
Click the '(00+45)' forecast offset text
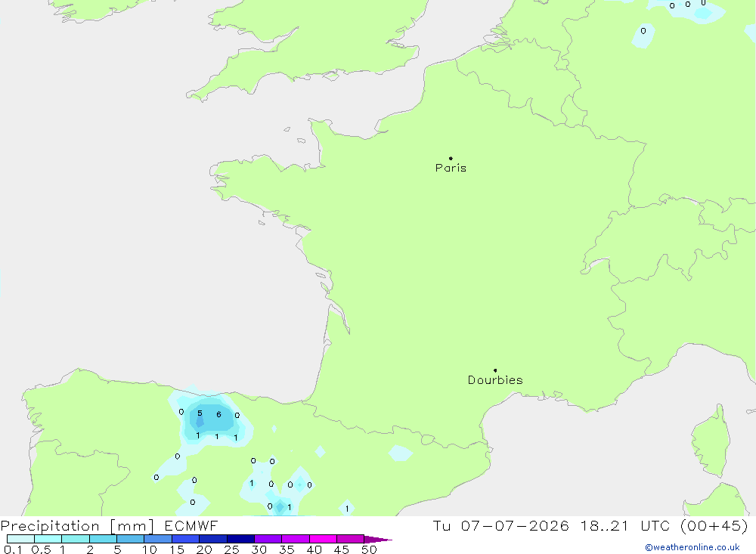(x=714, y=525)
